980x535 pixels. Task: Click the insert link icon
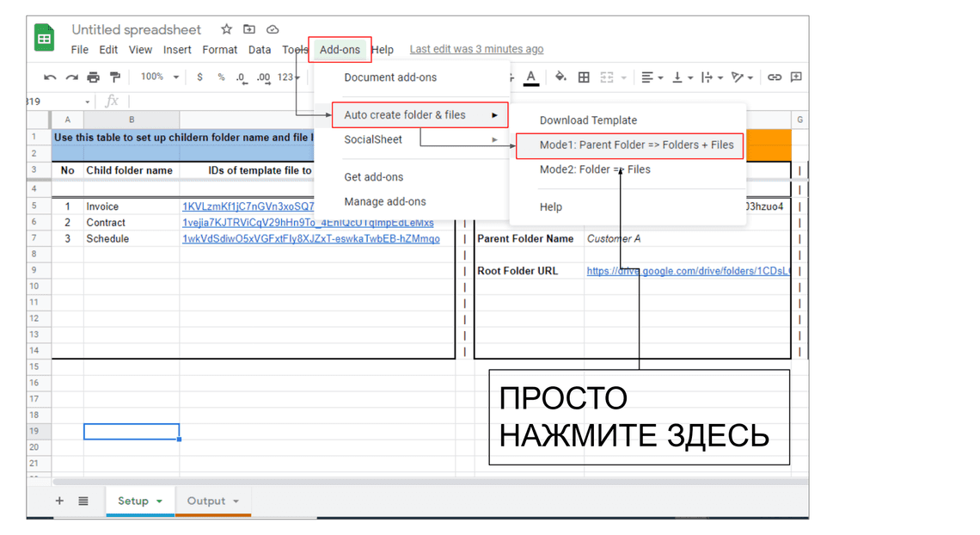(x=774, y=77)
